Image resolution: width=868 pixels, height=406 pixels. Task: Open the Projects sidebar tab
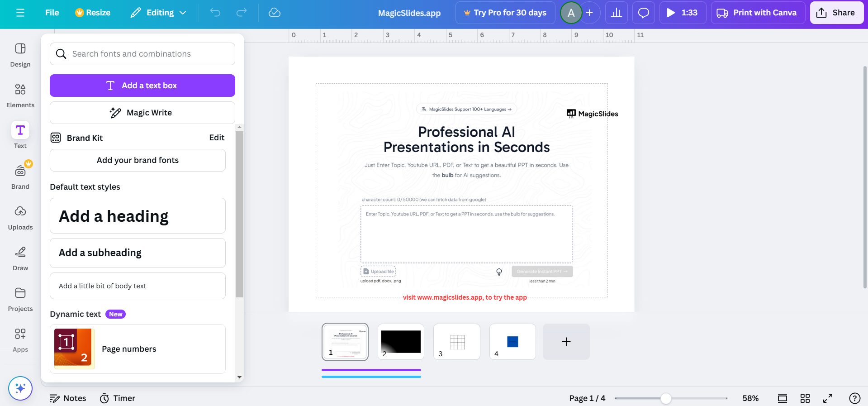[20, 300]
